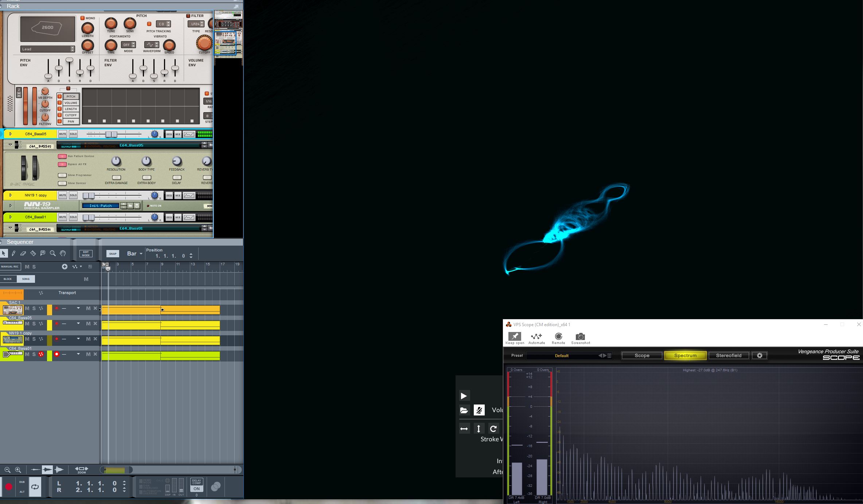
Task: Select the Mute tool in Sequencer
Action: (43, 253)
